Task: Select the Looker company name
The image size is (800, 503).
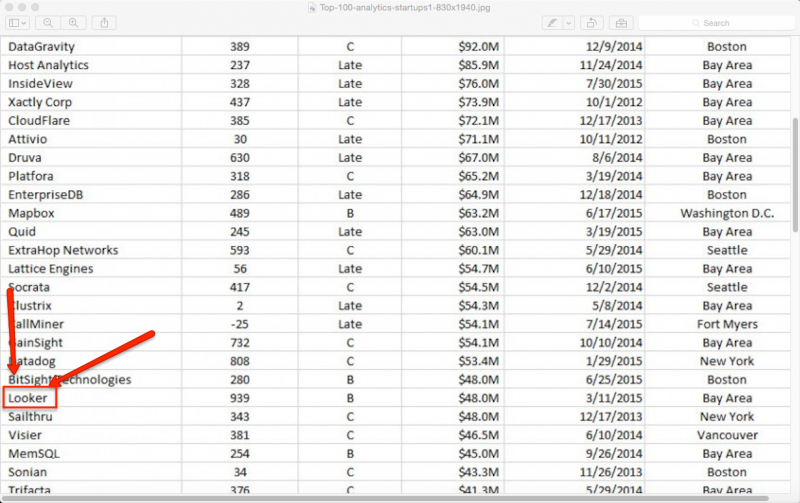Action: coord(28,398)
